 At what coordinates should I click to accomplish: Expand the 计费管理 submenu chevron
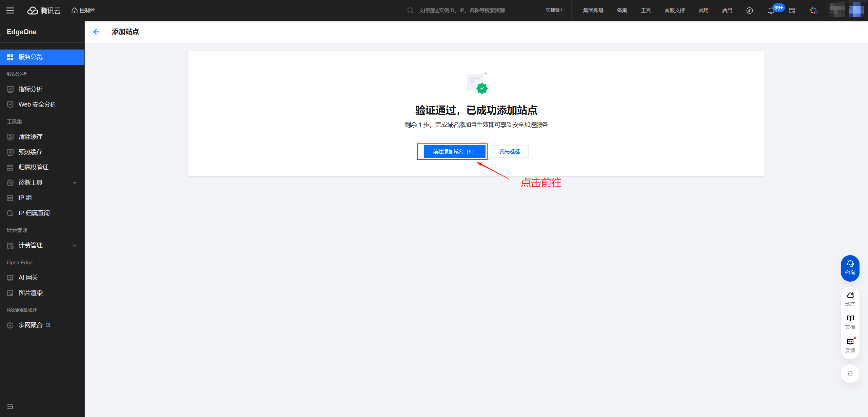[75, 245]
